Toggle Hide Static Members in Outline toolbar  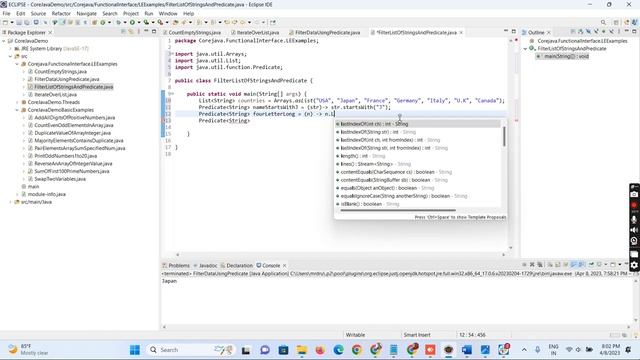(596, 32)
